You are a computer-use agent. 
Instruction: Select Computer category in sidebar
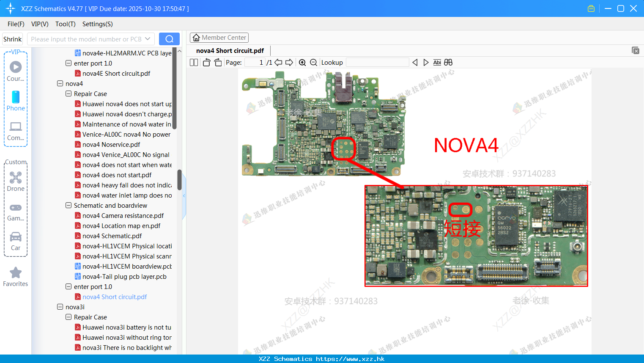click(16, 131)
